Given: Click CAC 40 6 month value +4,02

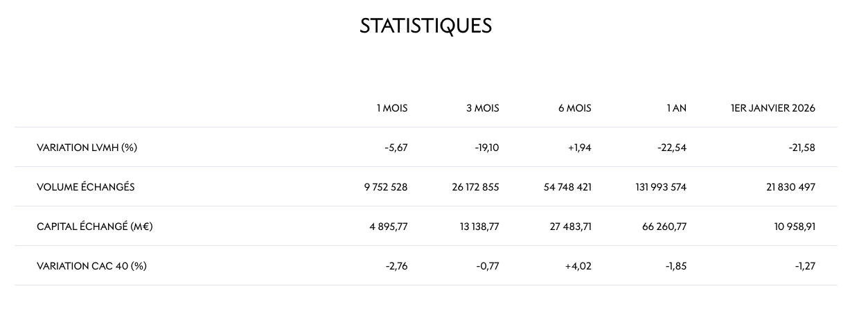Looking at the screenshot, I should 578,266.
